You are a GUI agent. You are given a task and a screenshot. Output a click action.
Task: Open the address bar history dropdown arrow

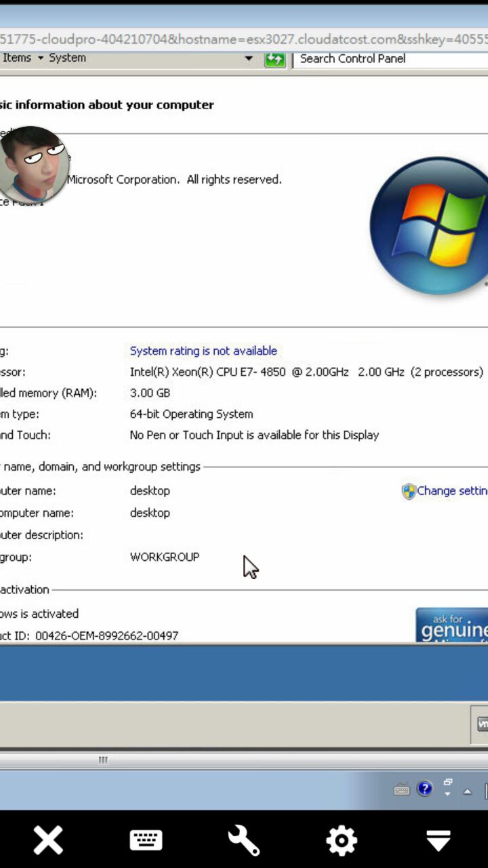249,59
